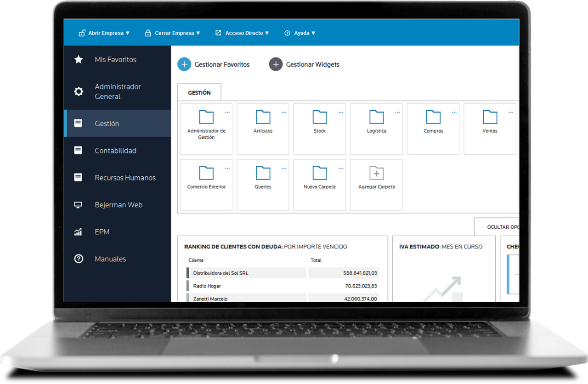Viewport: 588px width, 384px height.
Task: Select Gestión in the sidebar menu
Action: (117, 123)
